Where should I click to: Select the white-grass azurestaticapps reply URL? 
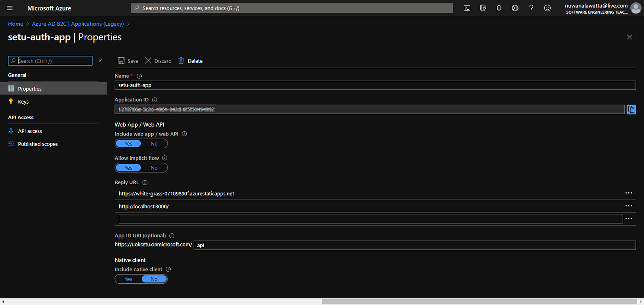tap(177, 194)
